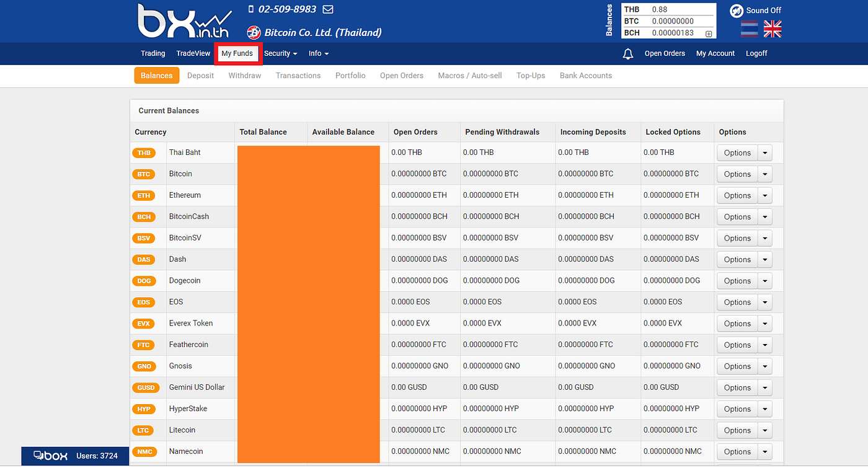Expand Options dropdown arrow for BitcoinCash

click(765, 217)
